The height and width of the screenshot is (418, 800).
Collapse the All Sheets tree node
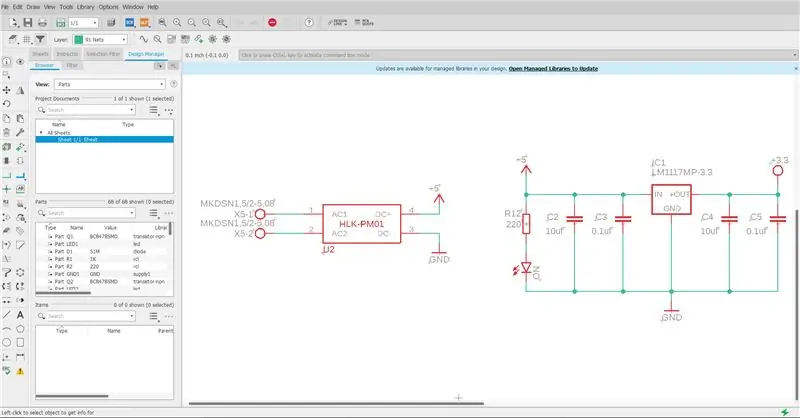41,132
